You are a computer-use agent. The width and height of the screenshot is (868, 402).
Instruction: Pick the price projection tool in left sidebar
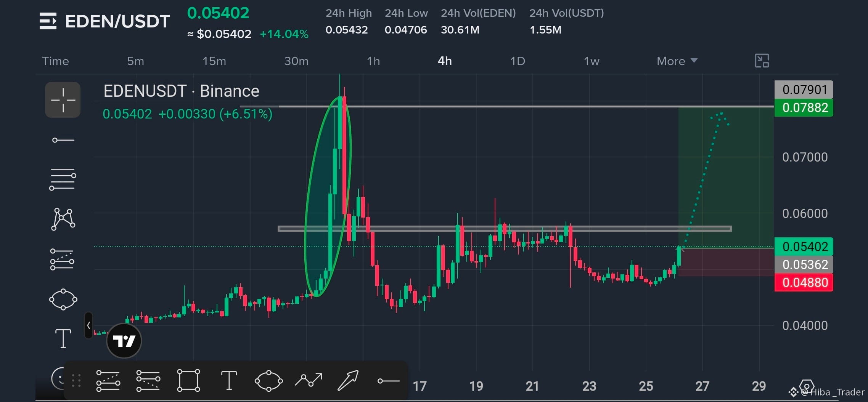pos(62,259)
